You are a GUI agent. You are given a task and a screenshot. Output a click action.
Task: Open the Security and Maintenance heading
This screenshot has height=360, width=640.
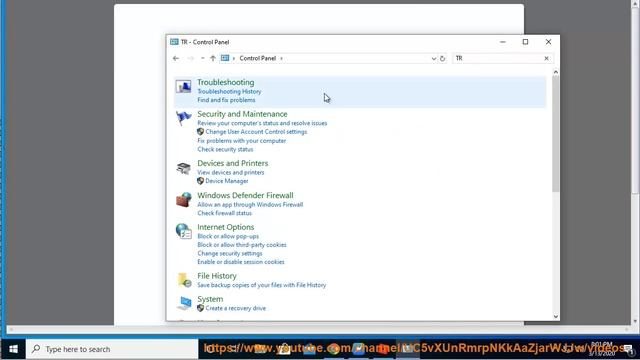tap(242, 114)
